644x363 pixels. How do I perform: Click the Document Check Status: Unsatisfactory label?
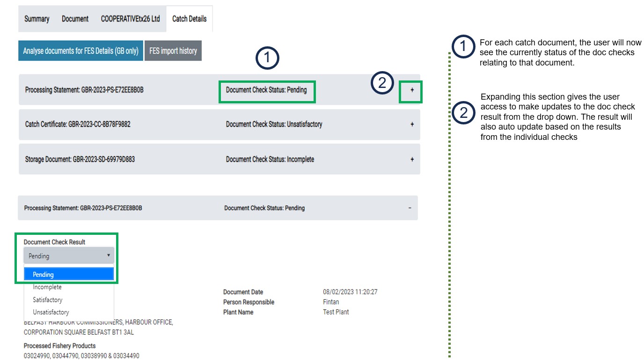pyautogui.click(x=274, y=124)
